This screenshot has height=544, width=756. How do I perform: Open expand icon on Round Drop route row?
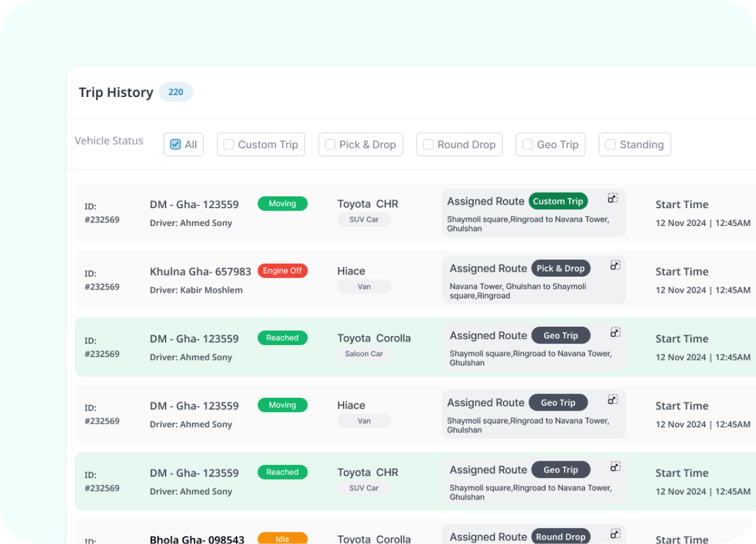coord(615,534)
